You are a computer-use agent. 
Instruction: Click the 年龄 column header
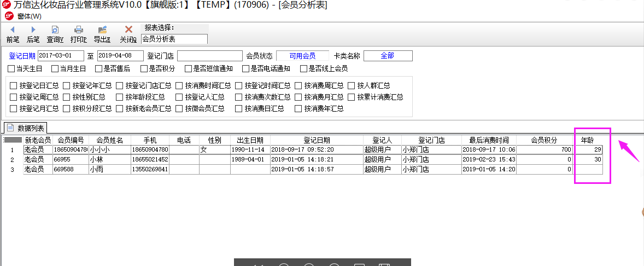pyautogui.click(x=587, y=140)
